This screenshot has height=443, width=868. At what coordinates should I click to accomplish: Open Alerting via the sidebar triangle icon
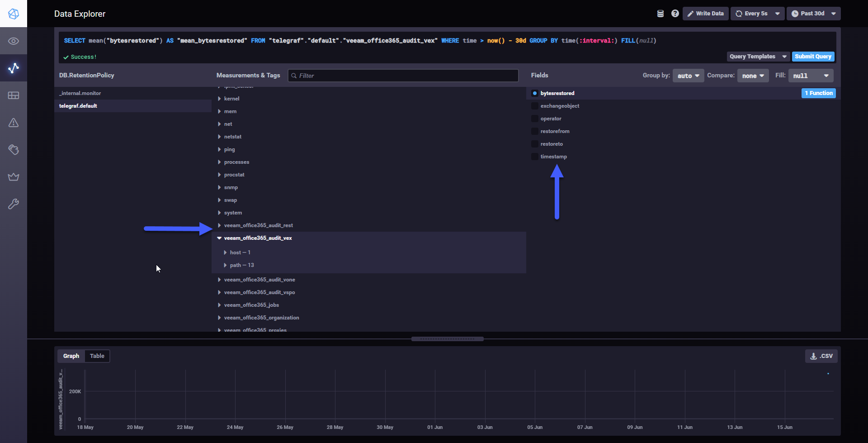[x=14, y=123]
